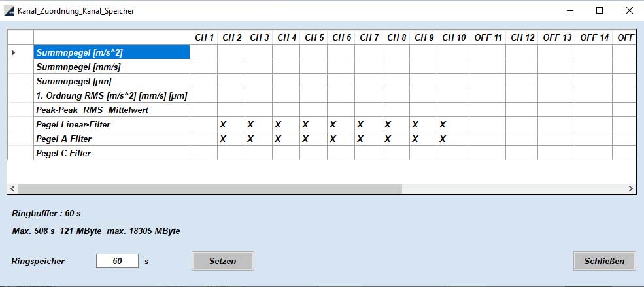Click the row selector arrow for Summnpegel
Image resolution: width=644 pixels, height=287 pixels.
(x=13, y=52)
